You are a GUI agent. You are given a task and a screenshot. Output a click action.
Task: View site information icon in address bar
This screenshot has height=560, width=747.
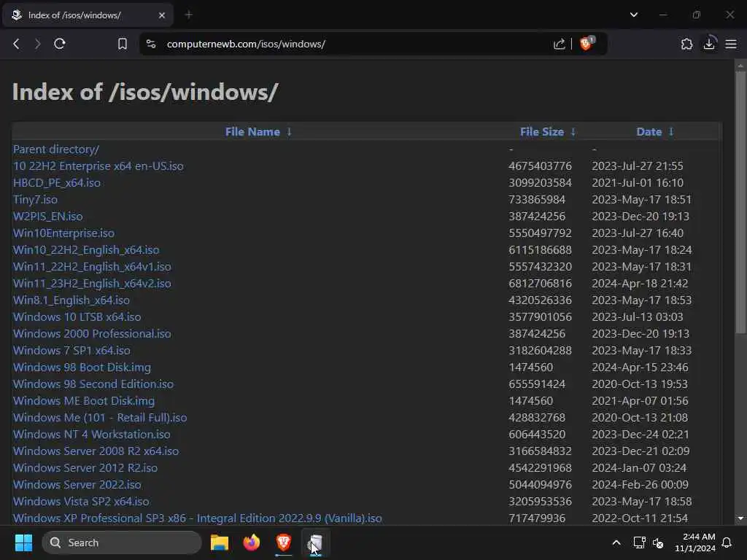click(x=151, y=44)
